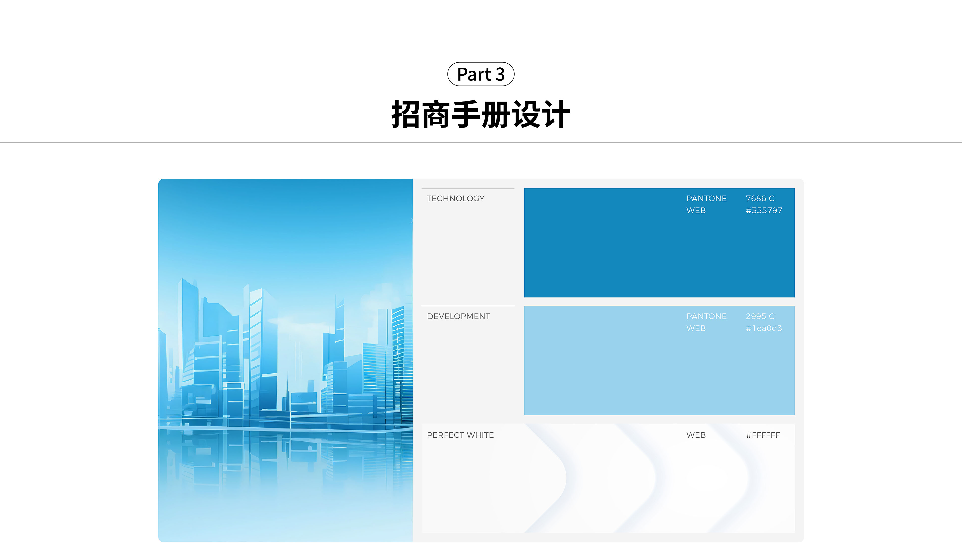Click the DEVELOPMENT label

pyautogui.click(x=458, y=316)
